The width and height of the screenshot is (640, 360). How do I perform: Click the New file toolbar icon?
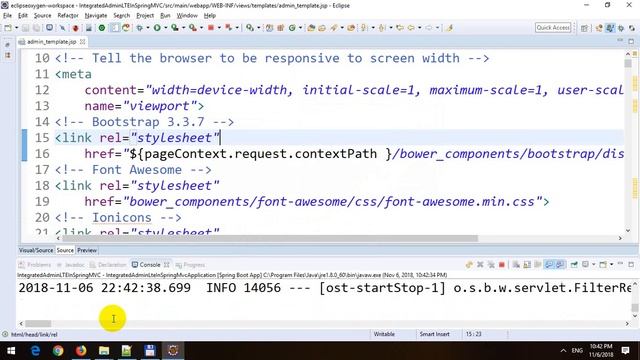click(x=8, y=28)
